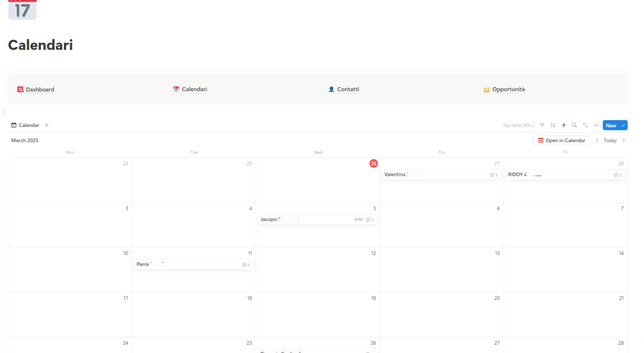The width and height of the screenshot is (644, 353).
Task: Create a new calendar entry with New
Action: (611, 125)
